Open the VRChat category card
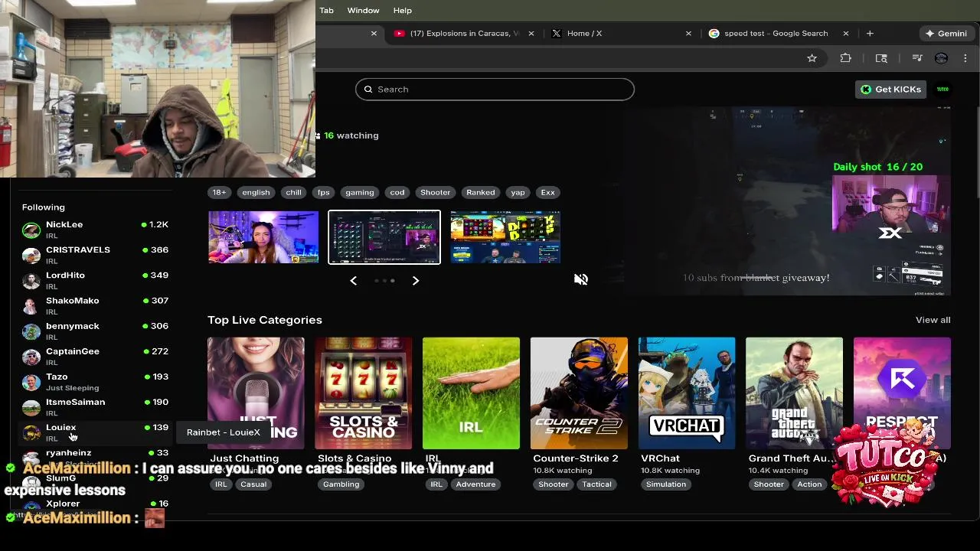 tap(687, 393)
